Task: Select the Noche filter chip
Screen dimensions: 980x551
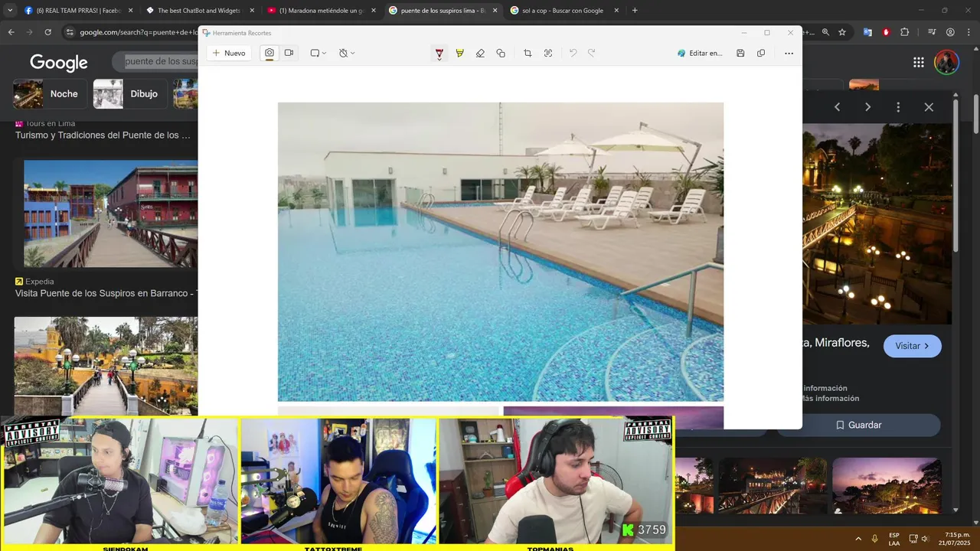Action: tap(49, 93)
